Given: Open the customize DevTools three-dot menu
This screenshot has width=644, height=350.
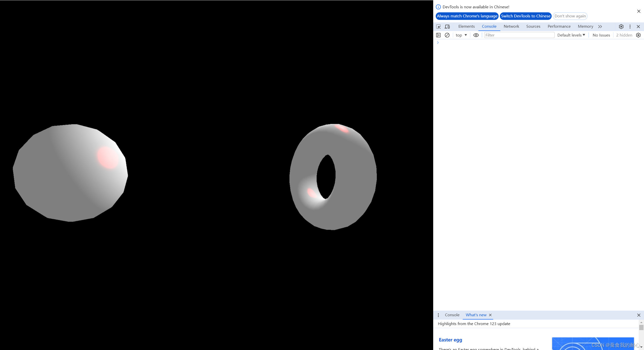Looking at the screenshot, I should (630, 26).
